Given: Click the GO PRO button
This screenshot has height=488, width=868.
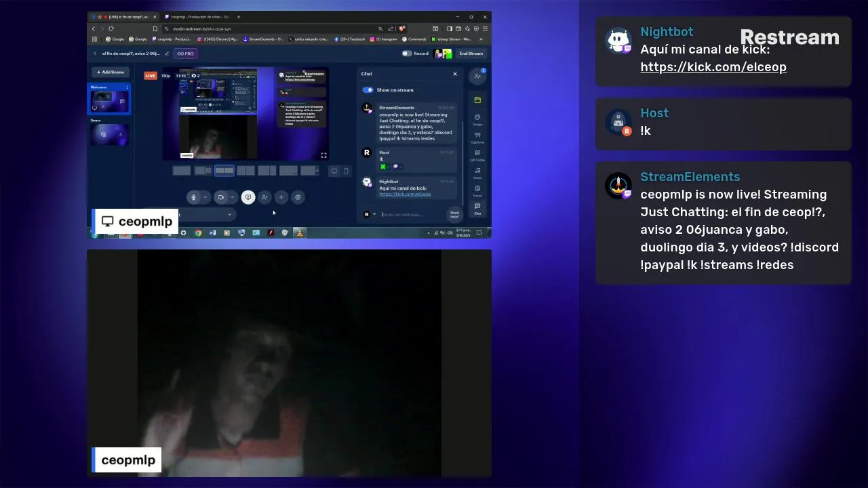Looking at the screenshot, I should (x=185, y=53).
